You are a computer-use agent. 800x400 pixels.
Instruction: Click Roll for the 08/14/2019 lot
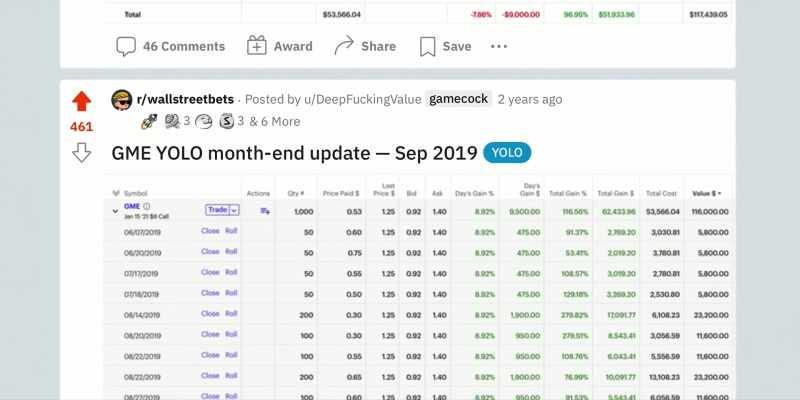click(231, 313)
